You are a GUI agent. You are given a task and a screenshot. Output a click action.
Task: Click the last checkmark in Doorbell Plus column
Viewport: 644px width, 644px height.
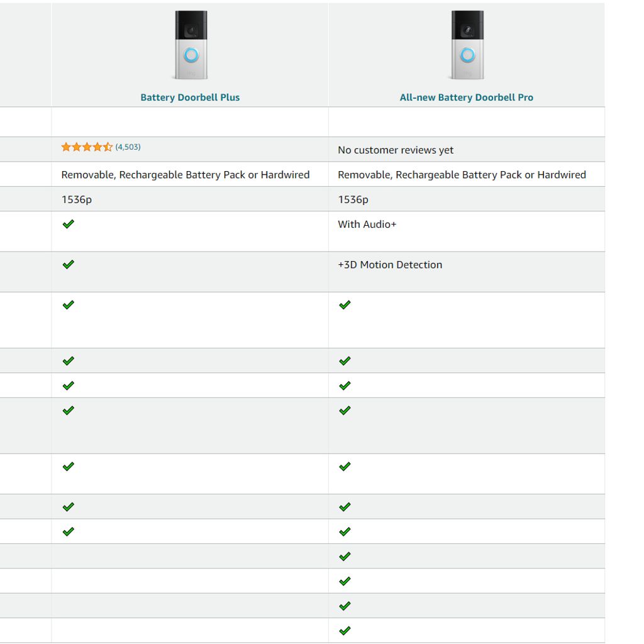pyautogui.click(x=69, y=532)
